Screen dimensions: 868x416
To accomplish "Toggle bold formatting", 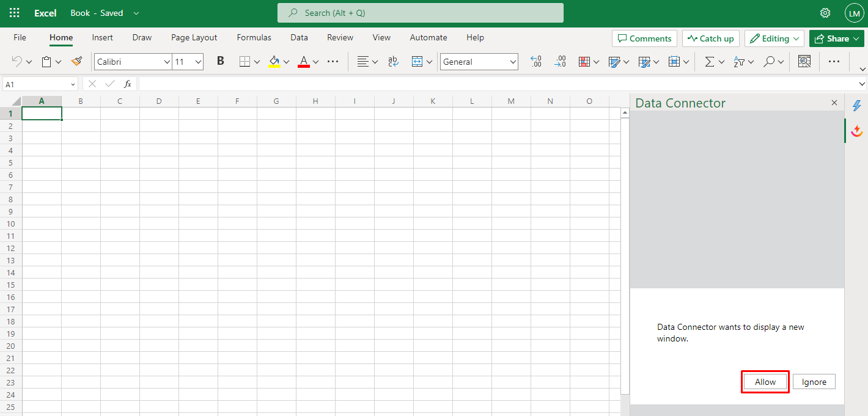I will pos(221,62).
